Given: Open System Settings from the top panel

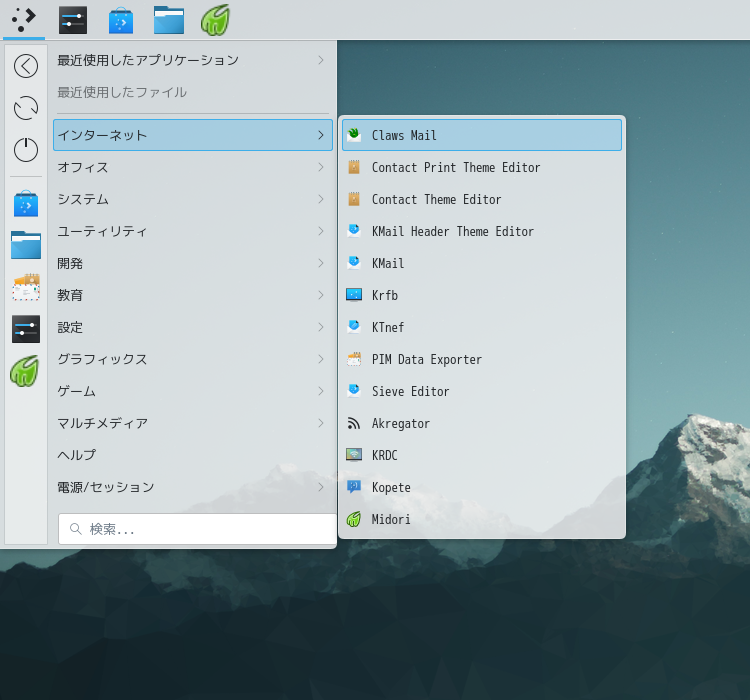Looking at the screenshot, I should click(x=73, y=20).
